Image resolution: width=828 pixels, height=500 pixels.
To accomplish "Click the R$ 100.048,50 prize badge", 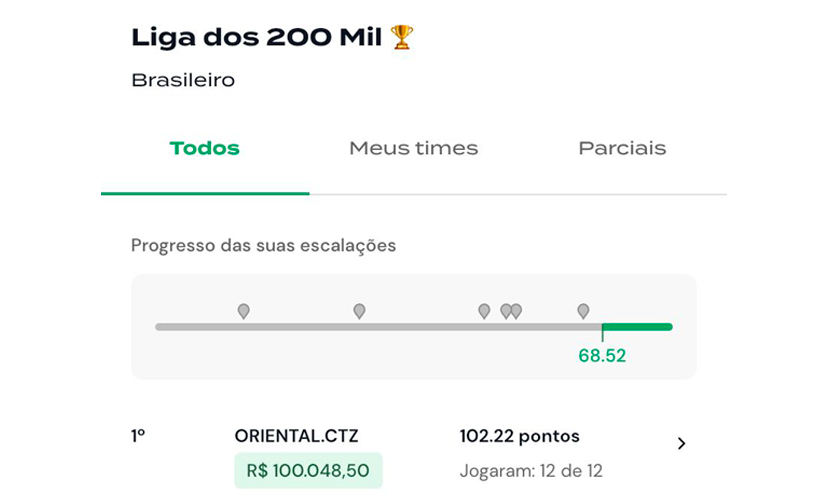I will pos(308,470).
